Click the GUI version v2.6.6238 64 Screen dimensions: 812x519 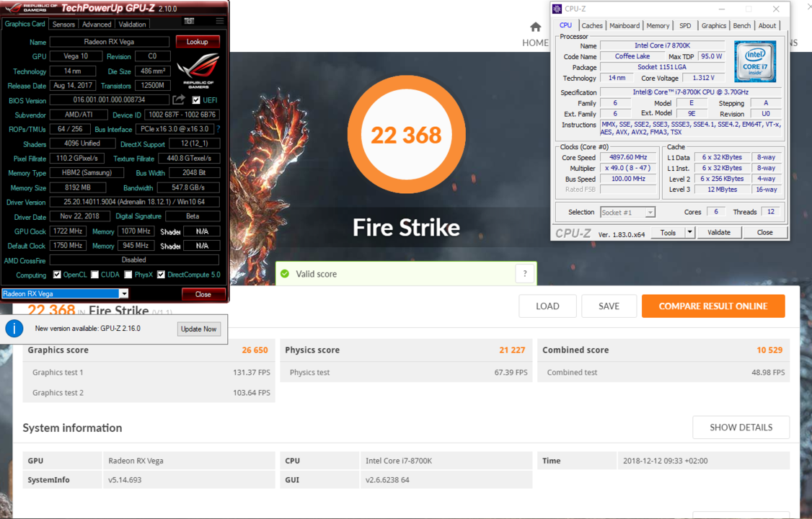pyautogui.click(x=387, y=479)
